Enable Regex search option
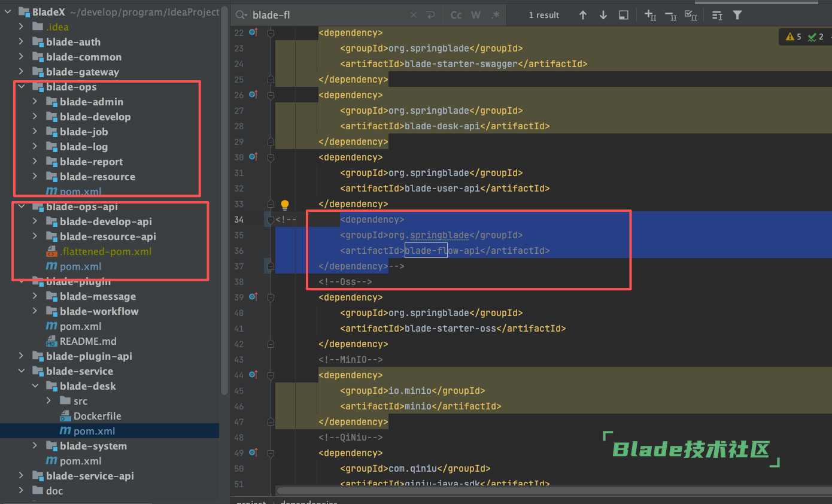This screenshot has height=504, width=832. [x=495, y=15]
